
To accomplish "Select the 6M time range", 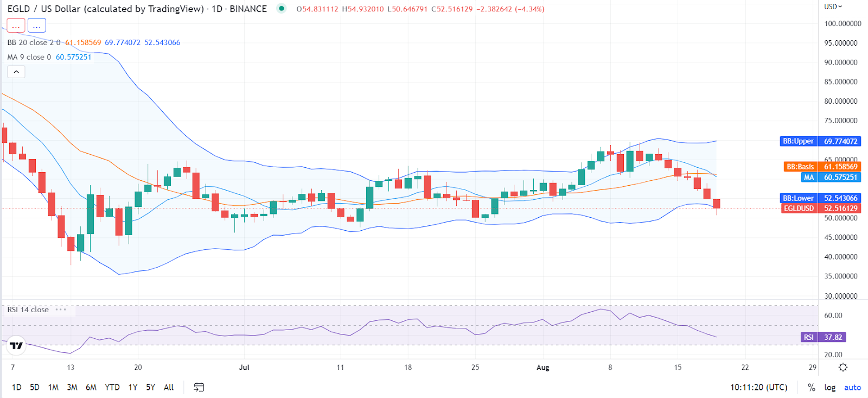I will (x=91, y=387).
